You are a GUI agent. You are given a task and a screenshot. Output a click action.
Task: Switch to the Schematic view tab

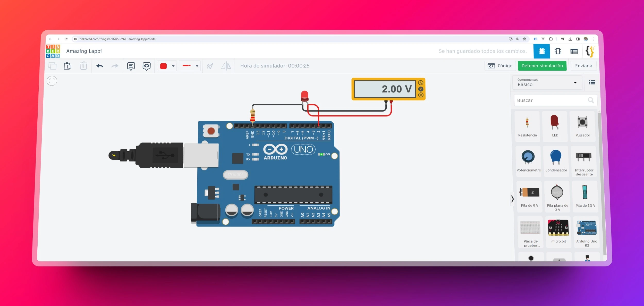pos(558,51)
